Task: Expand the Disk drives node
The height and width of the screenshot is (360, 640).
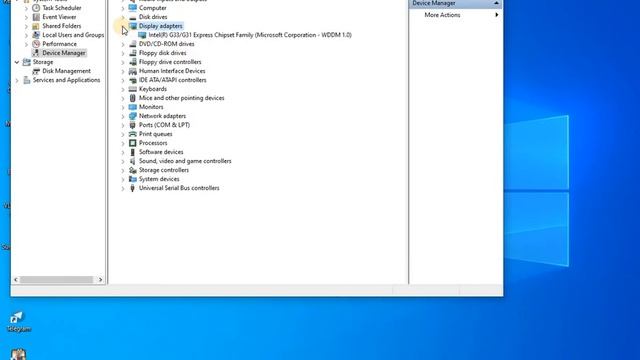Action: coord(123,17)
